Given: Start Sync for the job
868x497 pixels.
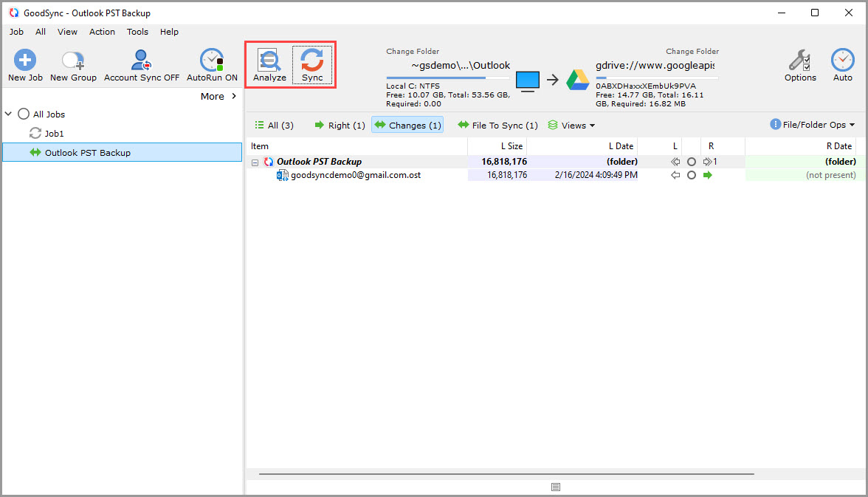Looking at the screenshot, I should pyautogui.click(x=312, y=65).
